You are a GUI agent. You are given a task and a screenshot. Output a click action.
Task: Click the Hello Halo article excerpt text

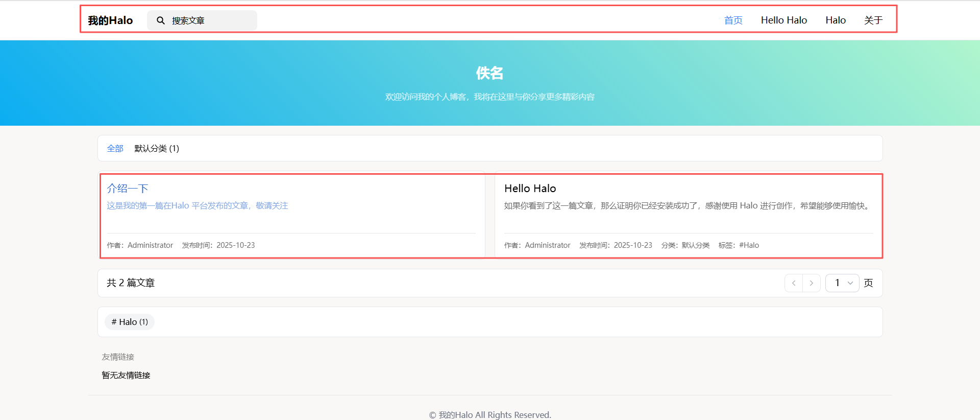[x=687, y=206]
